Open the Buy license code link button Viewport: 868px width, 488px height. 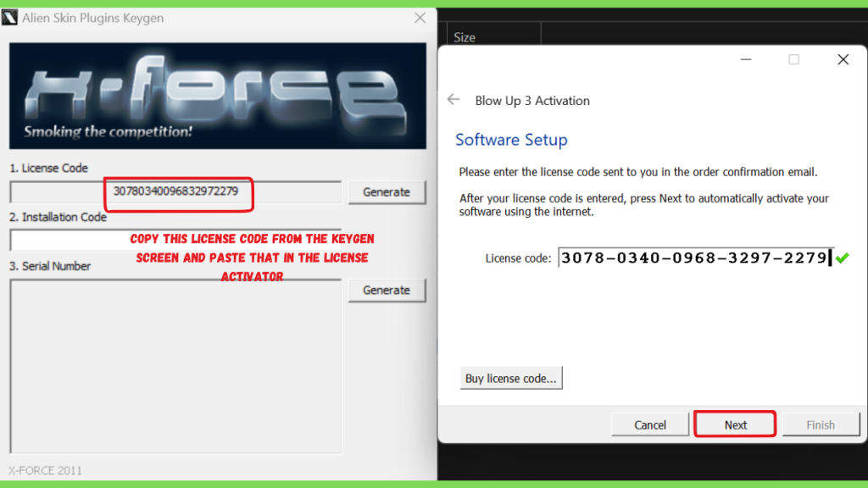[511, 378]
